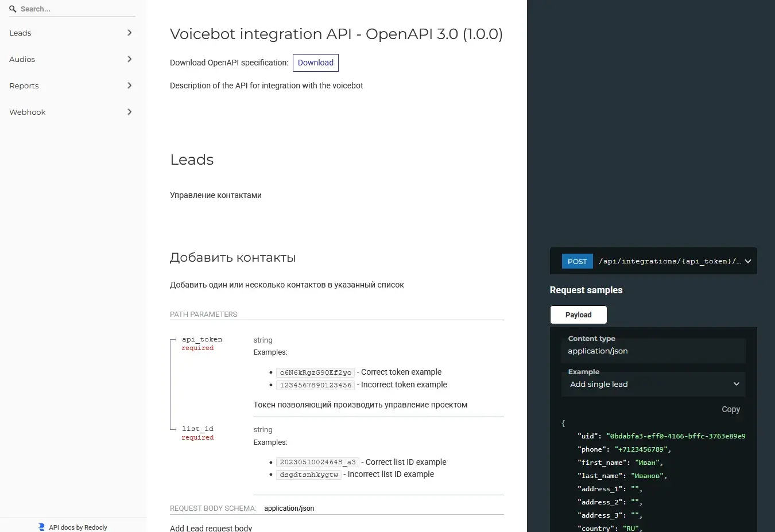
Task: Click PATH PARAMETERS section label
Action: point(204,314)
